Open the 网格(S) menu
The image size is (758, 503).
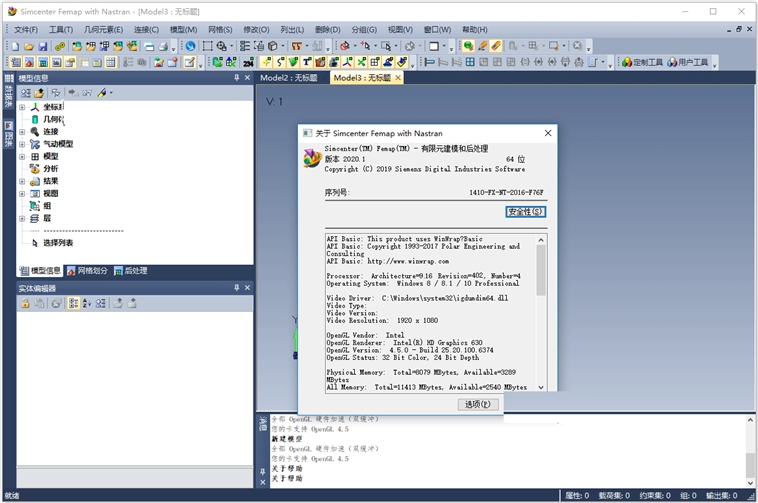220,30
